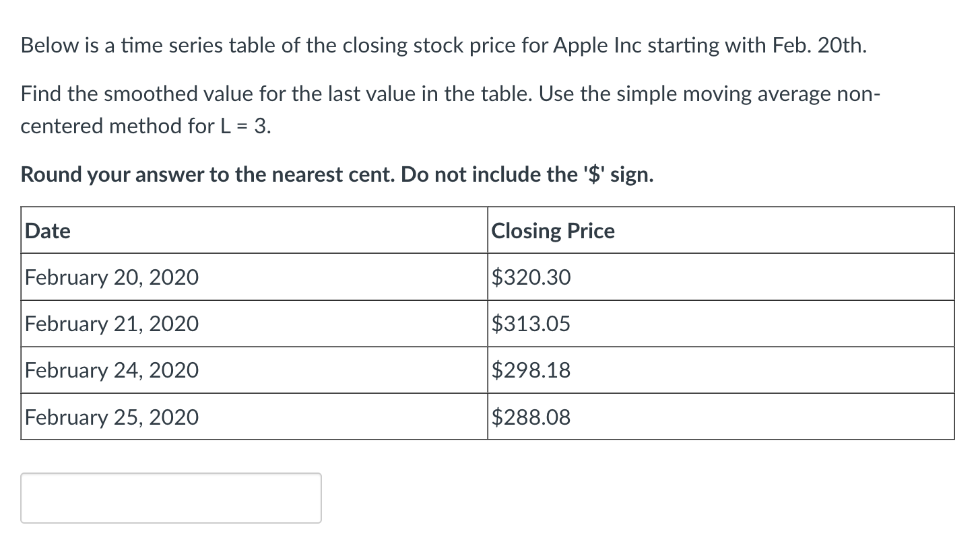Click the February 24, 2020 table cell
Screen dimensions: 978x560
(111, 370)
